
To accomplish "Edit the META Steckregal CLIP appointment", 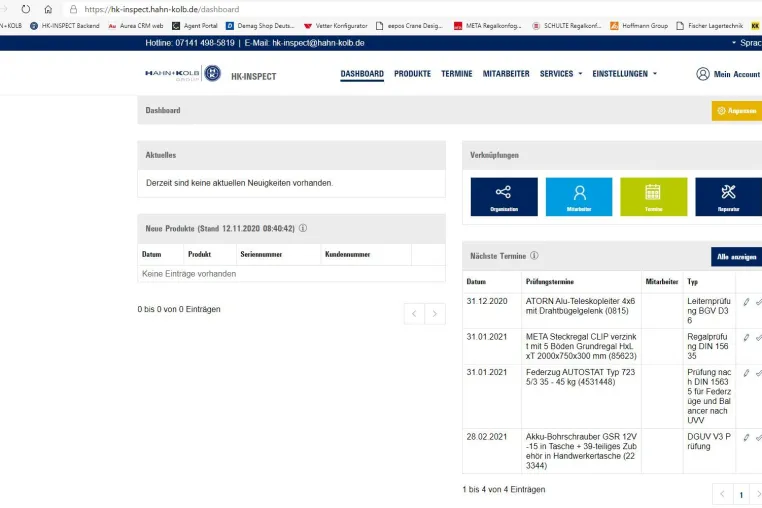I will pos(746,337).
